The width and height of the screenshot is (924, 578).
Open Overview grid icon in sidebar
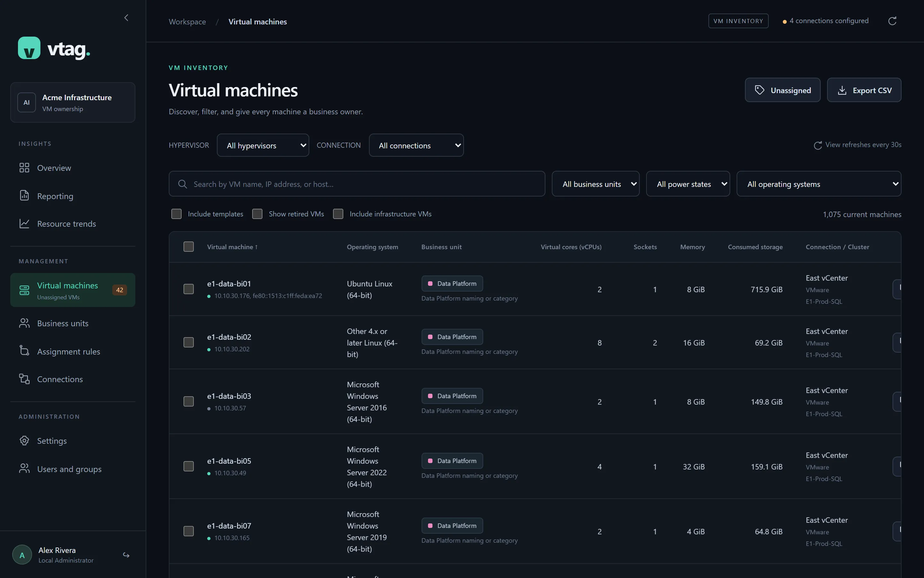click(24, 168)
